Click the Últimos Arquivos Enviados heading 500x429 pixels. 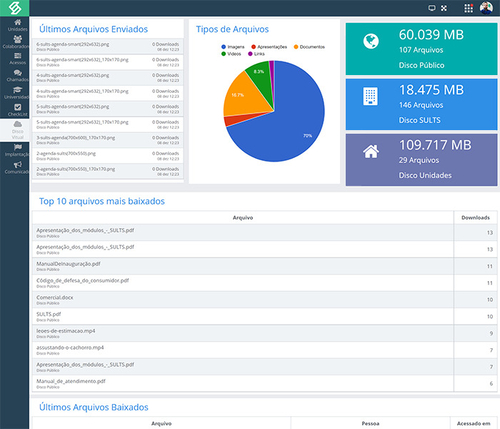(x=94, y=29)
